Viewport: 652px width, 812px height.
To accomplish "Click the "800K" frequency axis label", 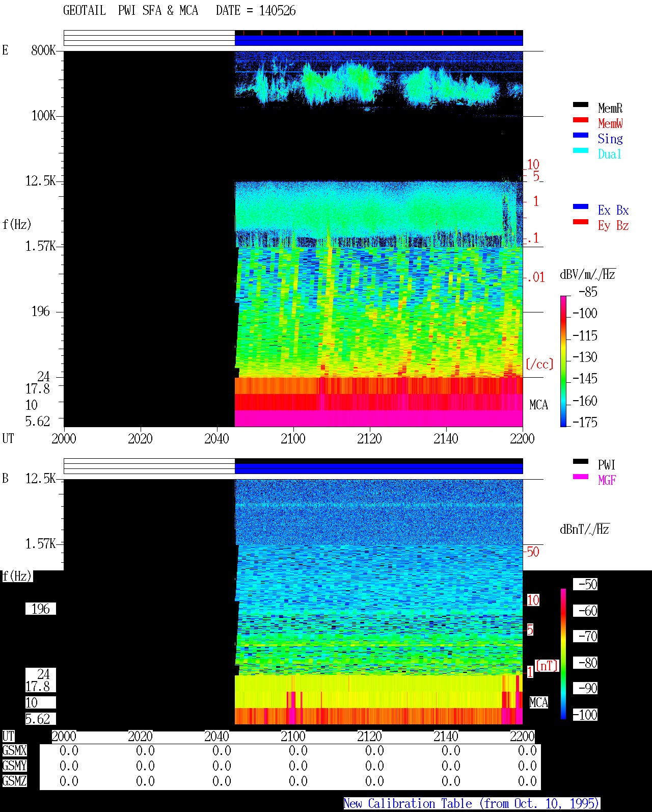I will [x=43, y=50].
